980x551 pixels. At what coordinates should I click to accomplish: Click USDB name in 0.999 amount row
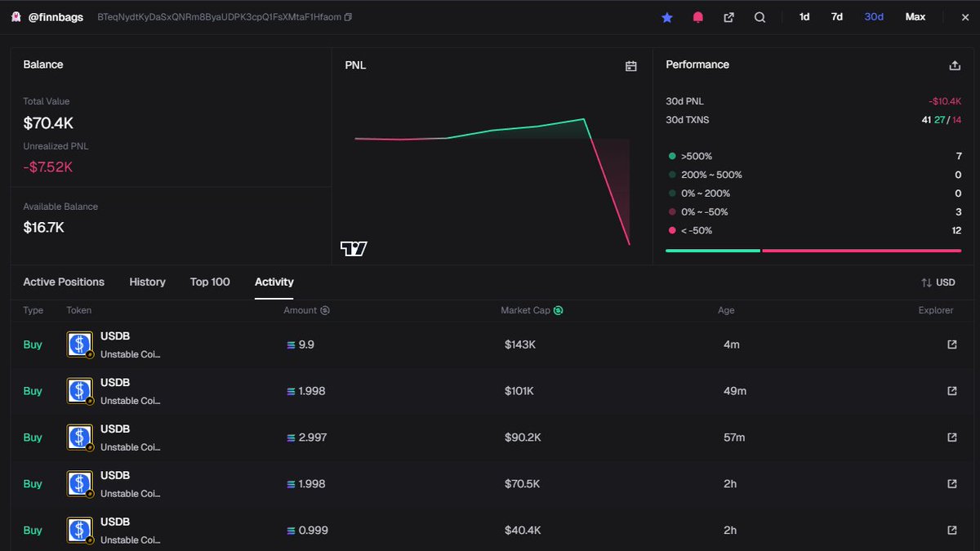115,522
